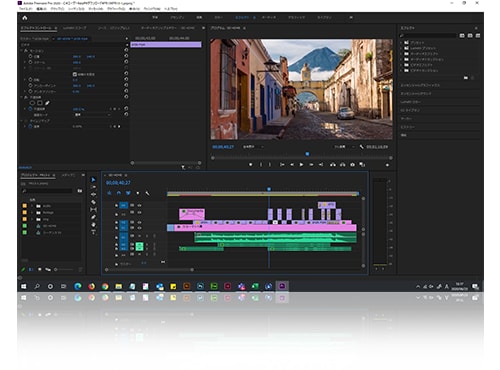Click the timeline horizontal zoom scrollbar
The image size is (500, 370).
(149, 270)
